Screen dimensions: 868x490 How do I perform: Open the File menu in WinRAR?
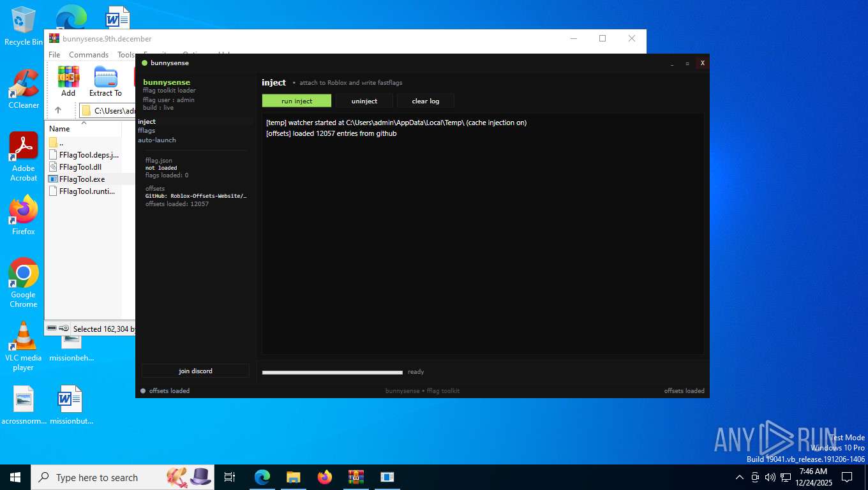point(54,55)
